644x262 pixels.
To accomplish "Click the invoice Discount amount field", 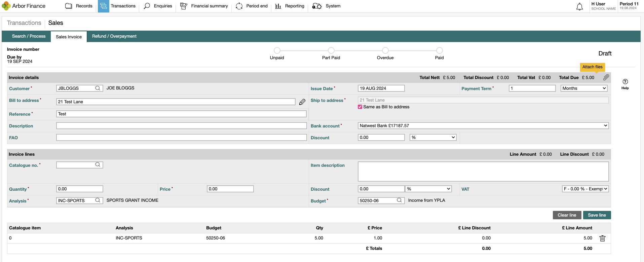I will (x=381, y=137).
